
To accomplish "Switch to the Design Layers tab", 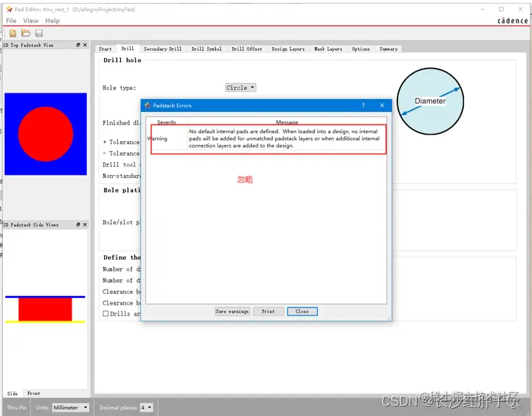I will pyautogui.click(x=288, y=48).
